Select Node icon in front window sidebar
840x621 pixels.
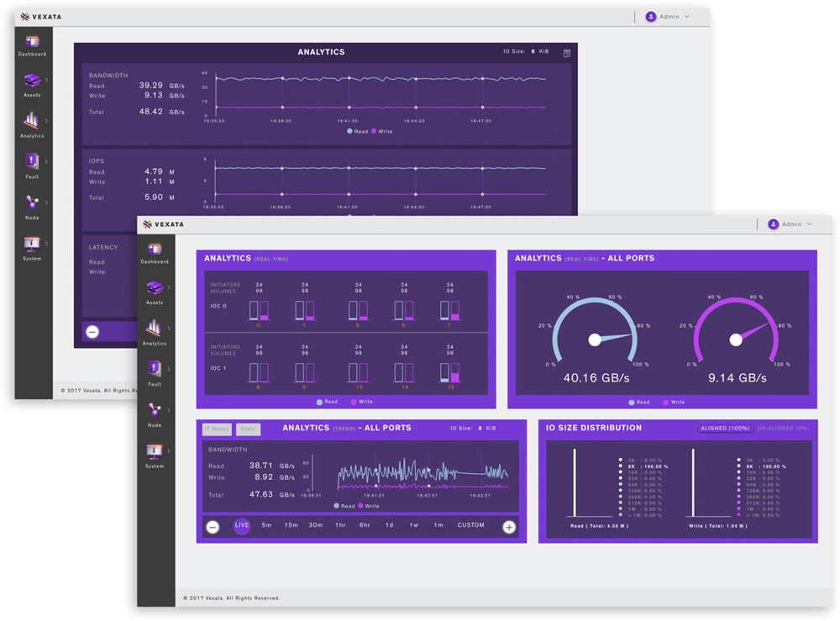tap(155, 413)
